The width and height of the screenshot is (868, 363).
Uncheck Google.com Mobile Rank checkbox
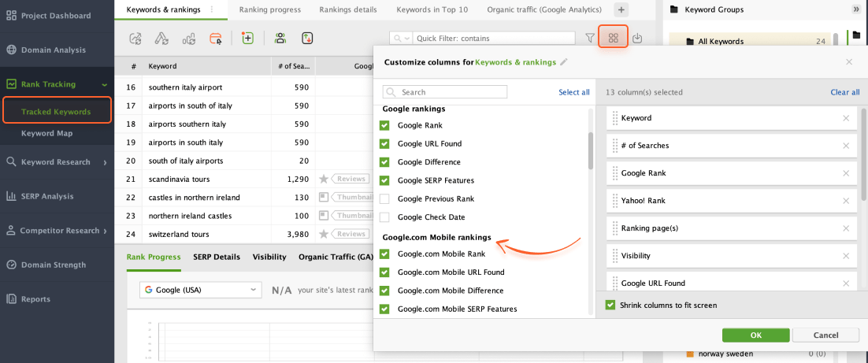(x=384, y=254)
